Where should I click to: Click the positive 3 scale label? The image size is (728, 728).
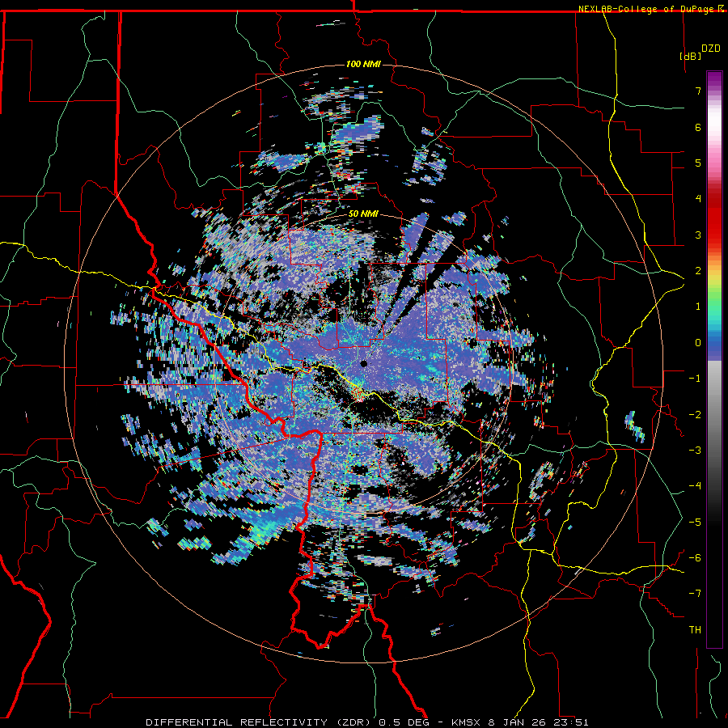pos(698,235)
